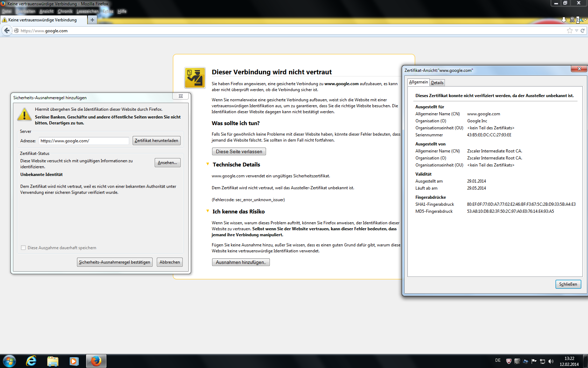Collapse the 'Ich kenne das Risiko' section

pyautogui.click(x=208, y=211)
